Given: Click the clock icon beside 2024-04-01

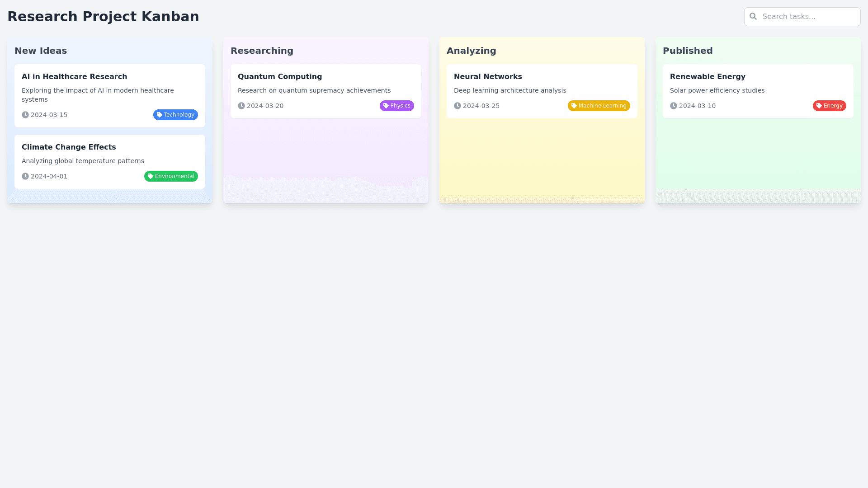Looking at the screenshot, I should [25, 176].
